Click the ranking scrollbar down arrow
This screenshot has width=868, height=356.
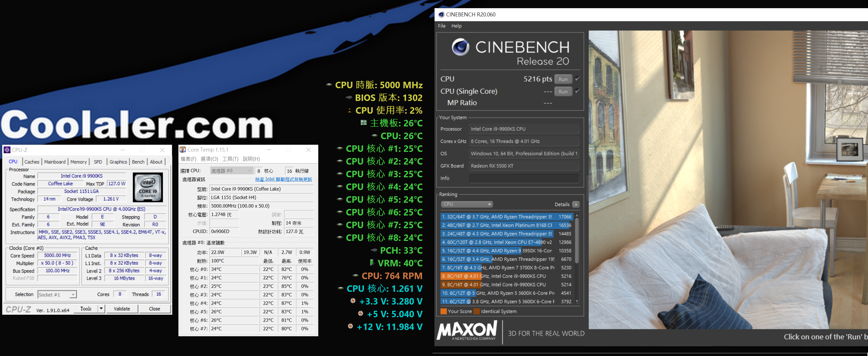pos(577,302)
